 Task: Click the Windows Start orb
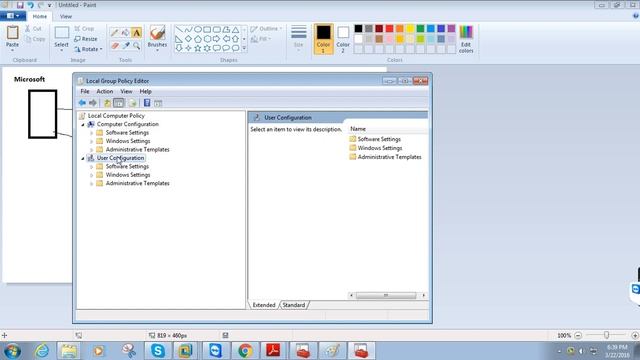tap(12, 351)
